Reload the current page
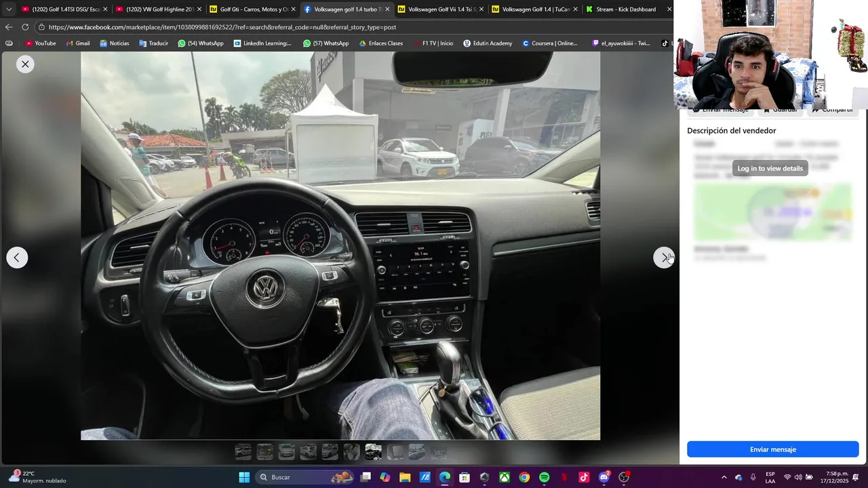The image size is (868, 488). (25, 27)
